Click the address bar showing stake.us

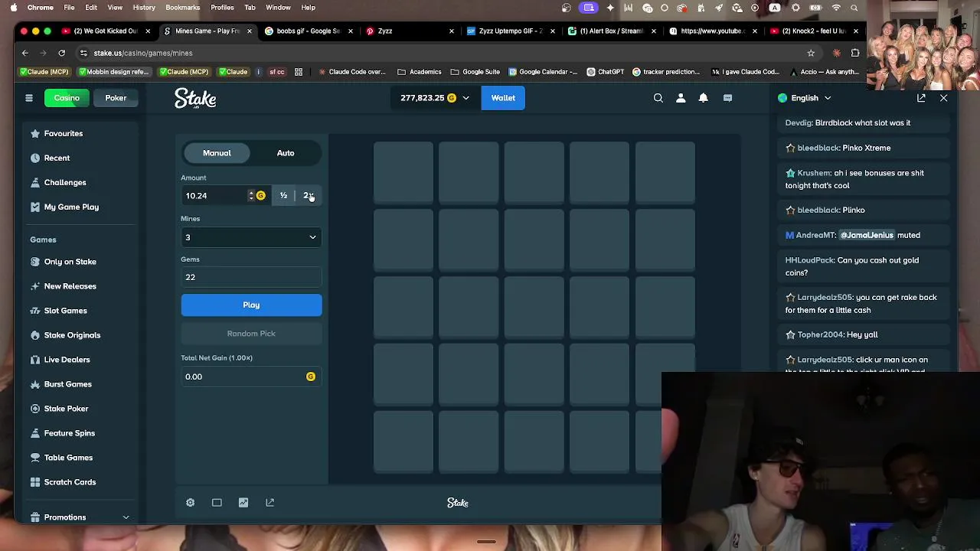(x=444, y=53)
